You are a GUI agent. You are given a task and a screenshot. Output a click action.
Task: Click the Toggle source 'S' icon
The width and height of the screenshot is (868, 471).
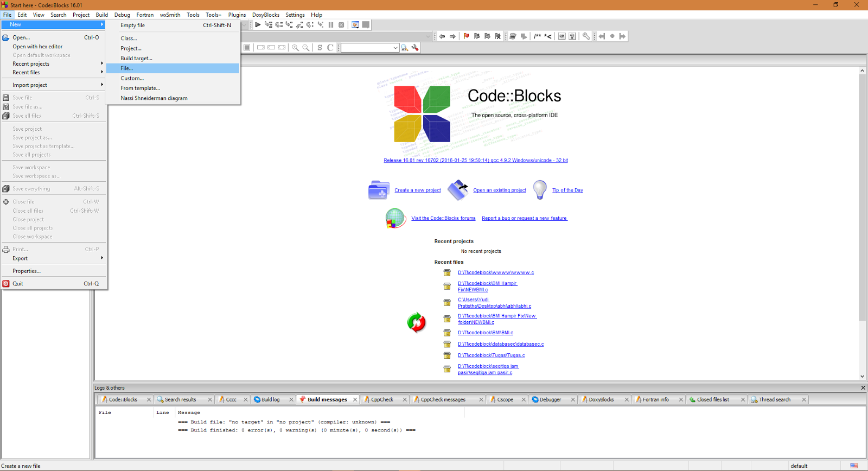point(320,48)
